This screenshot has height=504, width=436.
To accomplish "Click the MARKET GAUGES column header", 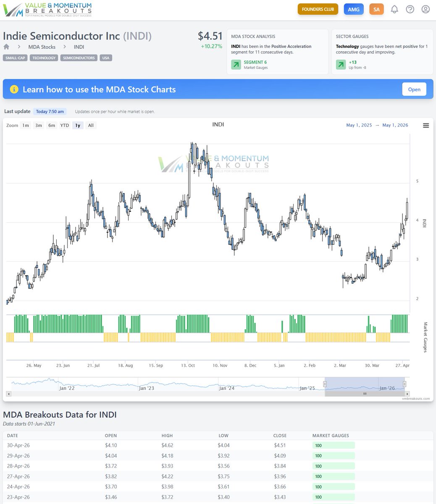I will (x=331, y=436).
